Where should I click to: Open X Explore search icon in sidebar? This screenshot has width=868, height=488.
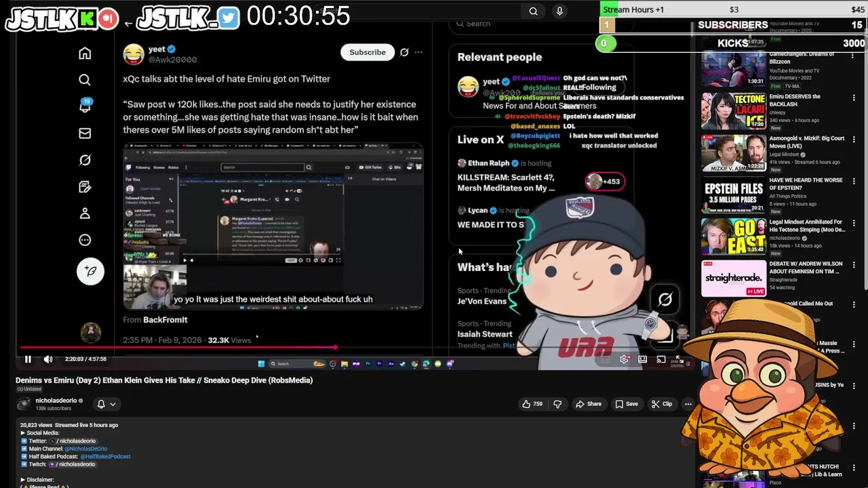[x=85, y=80]
